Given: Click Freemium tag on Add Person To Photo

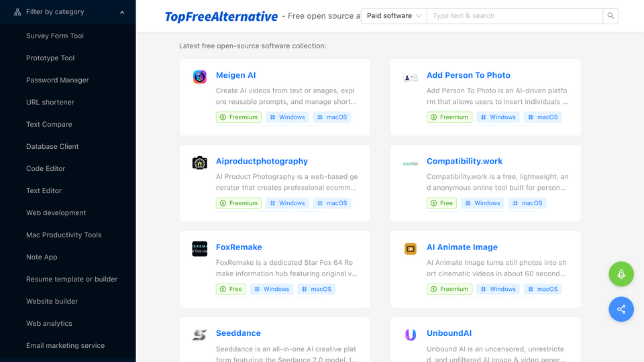Looking at the screenshot, I should (449, 117).
